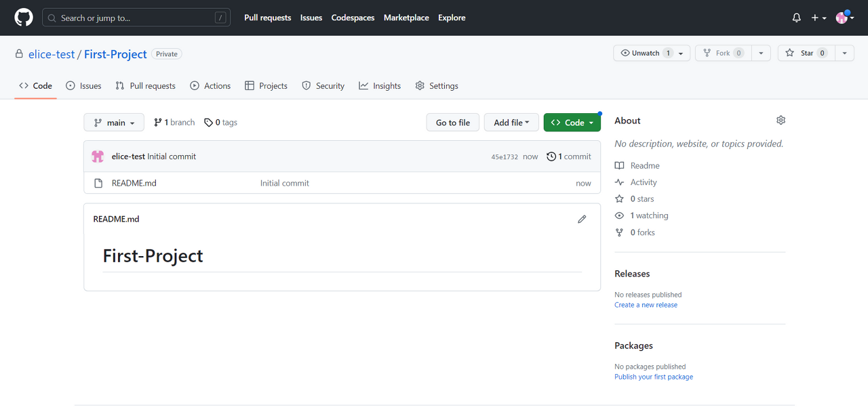Open README.md in the file list
The image size is (868, 416).
point(134,183)
